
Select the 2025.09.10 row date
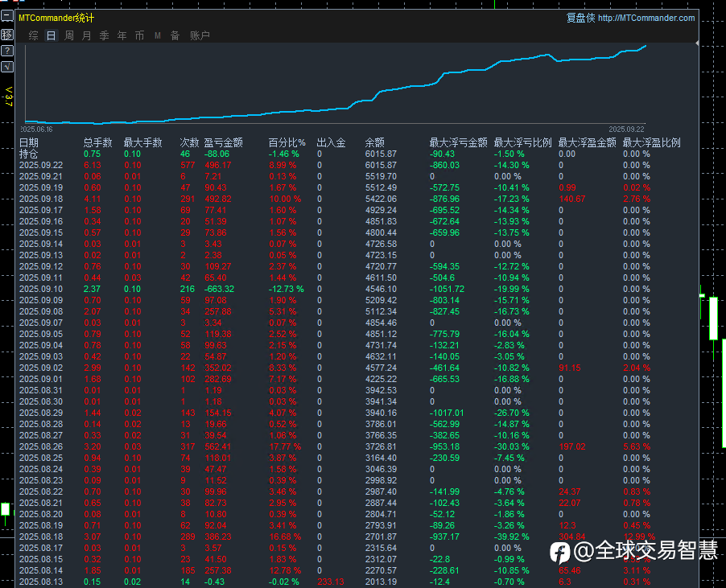[40, 289]
